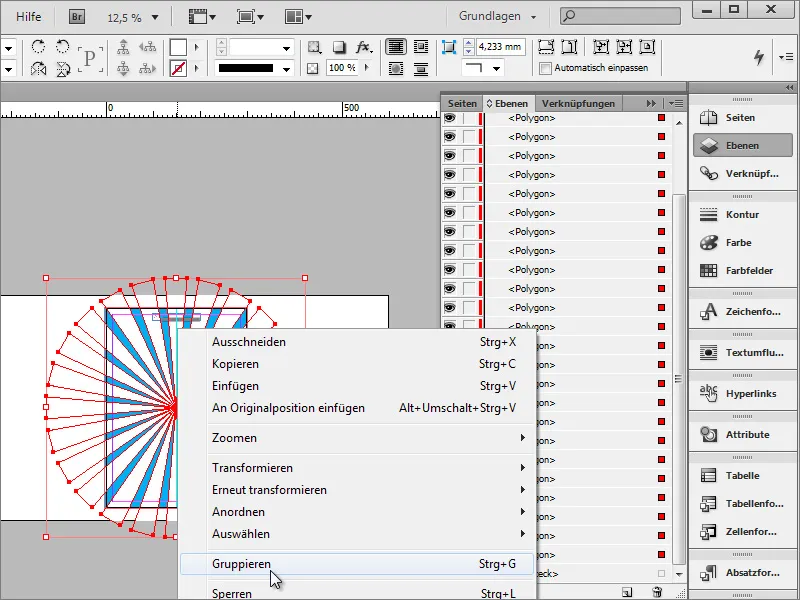Delete selected layer via trash icon
Viewport: 800px width, 600px height.
pos(657,592)
